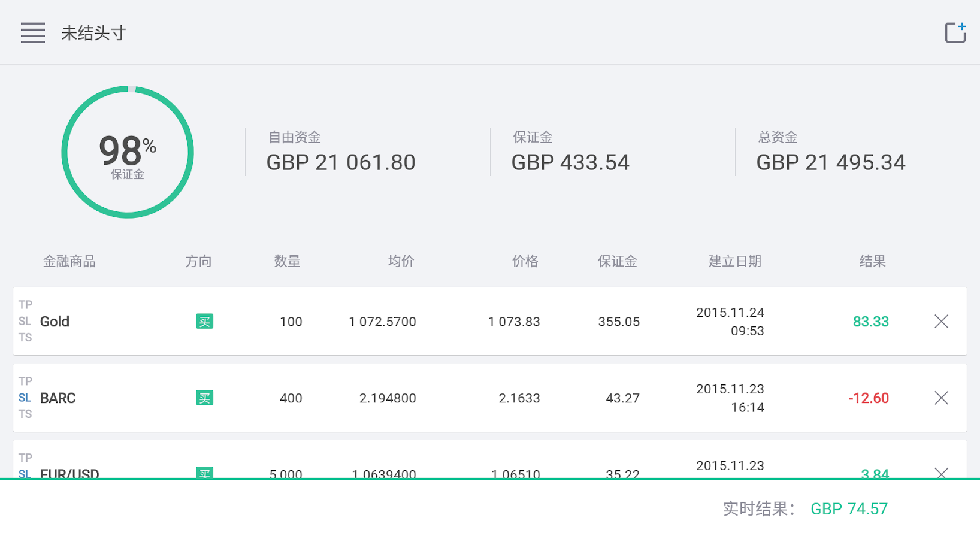Set trailing stop (TS) for Gold
980x539 pixels.
click(x=25, y=338)
